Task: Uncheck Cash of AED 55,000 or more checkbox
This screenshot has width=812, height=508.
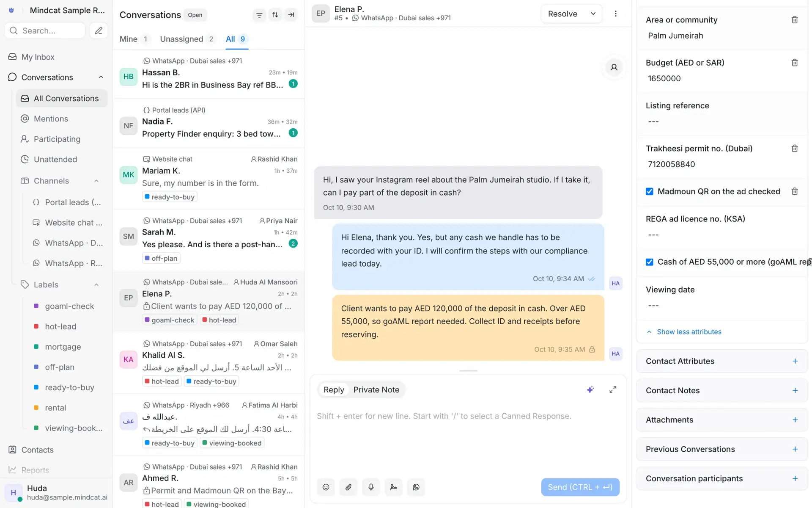Action: (x=650, y=262)
